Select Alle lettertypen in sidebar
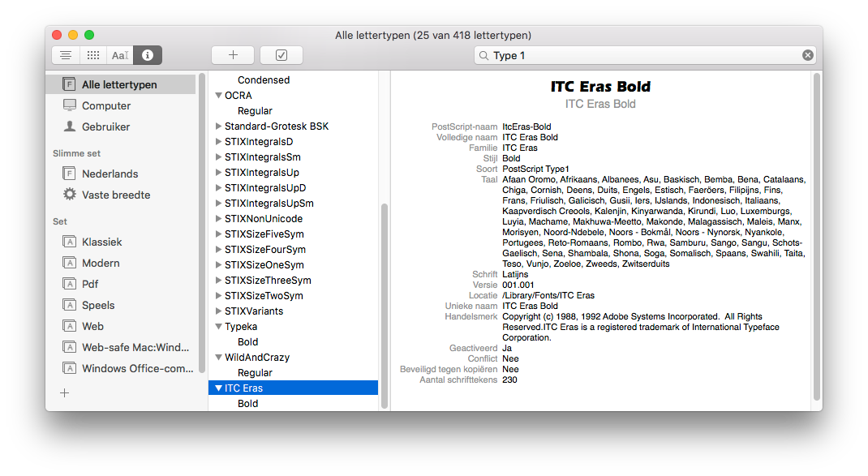 click(121, 84)
